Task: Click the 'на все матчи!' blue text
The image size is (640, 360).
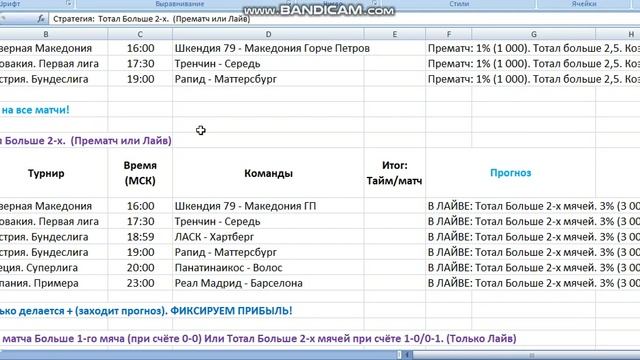Action: (x=35, y=110)
